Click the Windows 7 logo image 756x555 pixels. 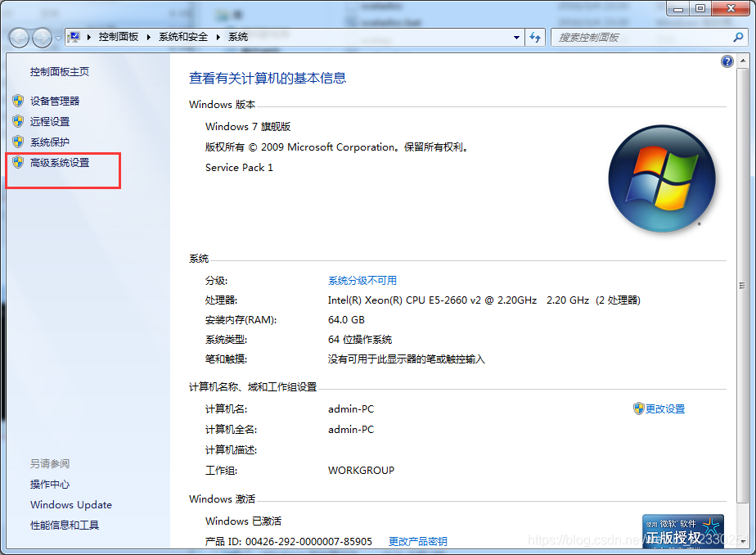coord(662,178)
